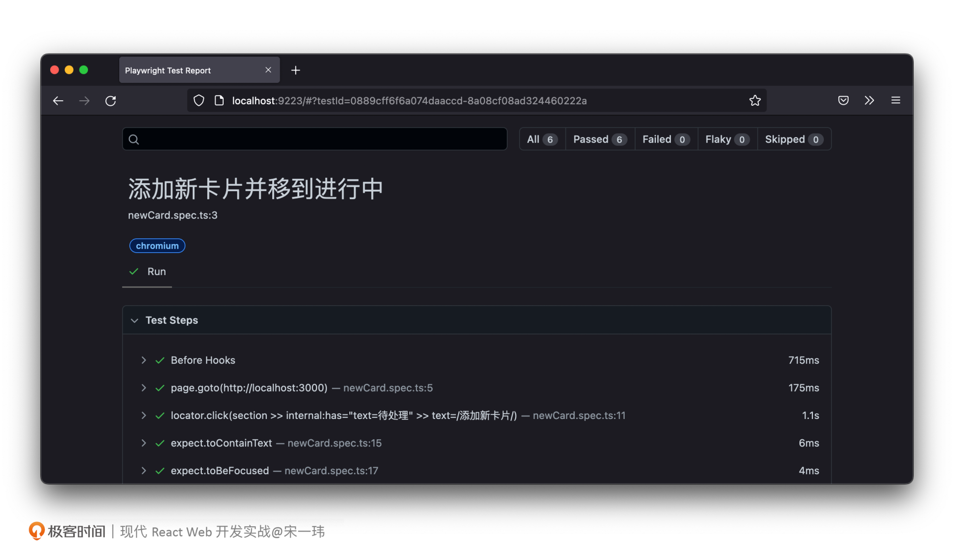Viewport: 954px width, 560px height.
Task: Click the 4ms duration value
Action: coord(809,471)
